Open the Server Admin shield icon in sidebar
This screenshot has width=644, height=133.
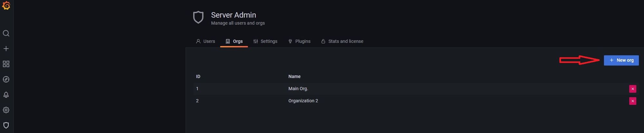click(6, 125)
